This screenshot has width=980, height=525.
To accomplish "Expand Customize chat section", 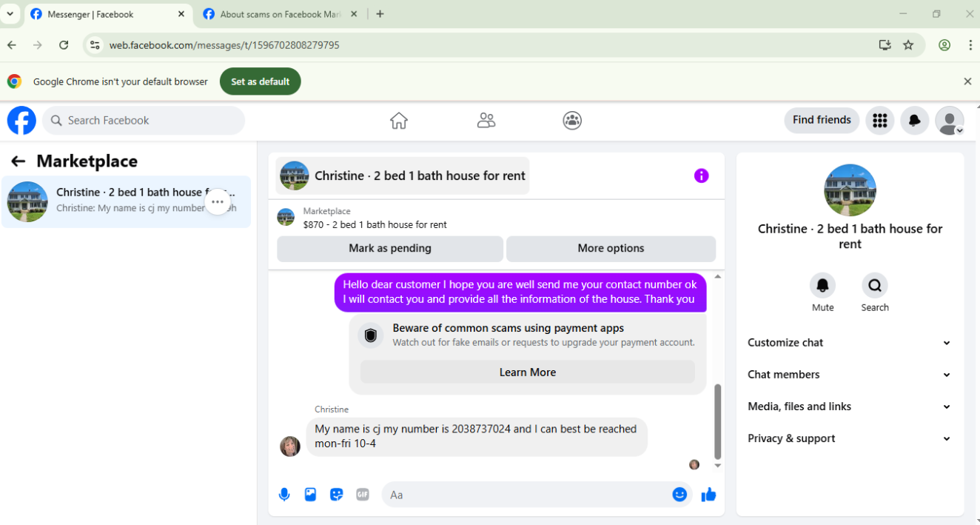I will pos(850,343).
